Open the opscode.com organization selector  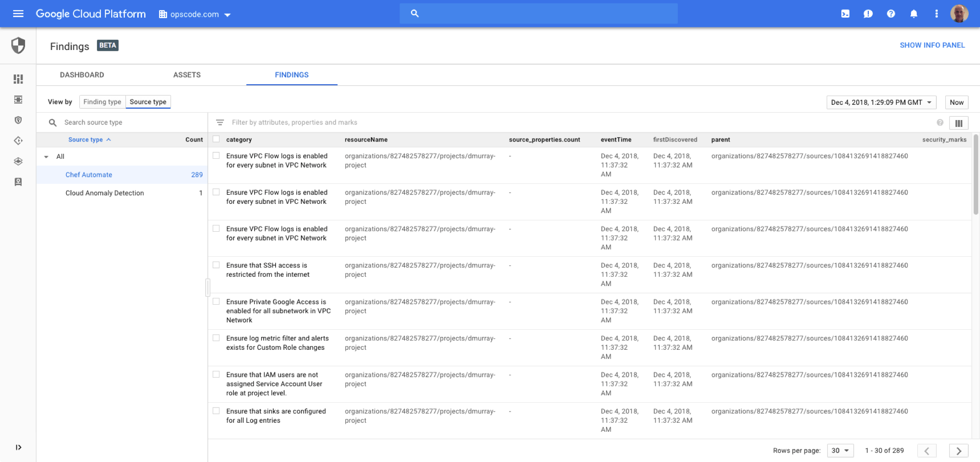pos(195,14)
